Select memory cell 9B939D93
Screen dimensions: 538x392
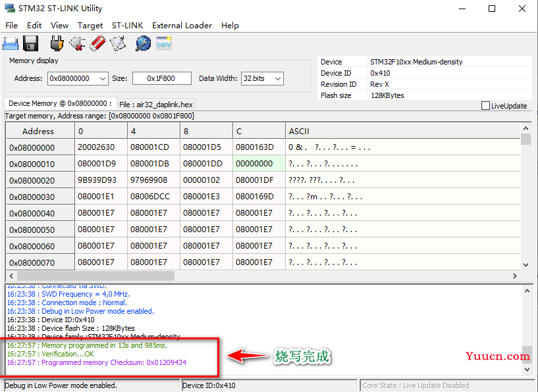[x=101, y=180]
